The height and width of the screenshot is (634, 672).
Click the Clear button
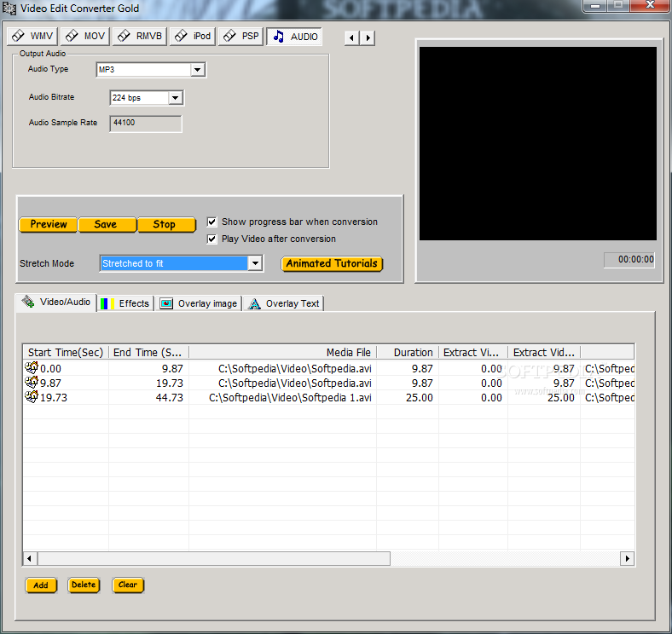[128, 585]
